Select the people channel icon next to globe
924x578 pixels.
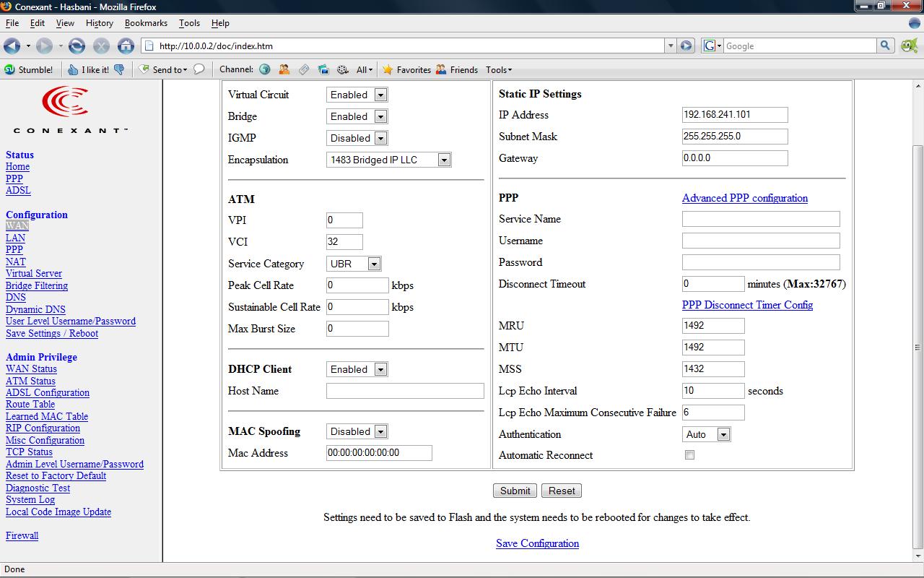tap(284, 70)
